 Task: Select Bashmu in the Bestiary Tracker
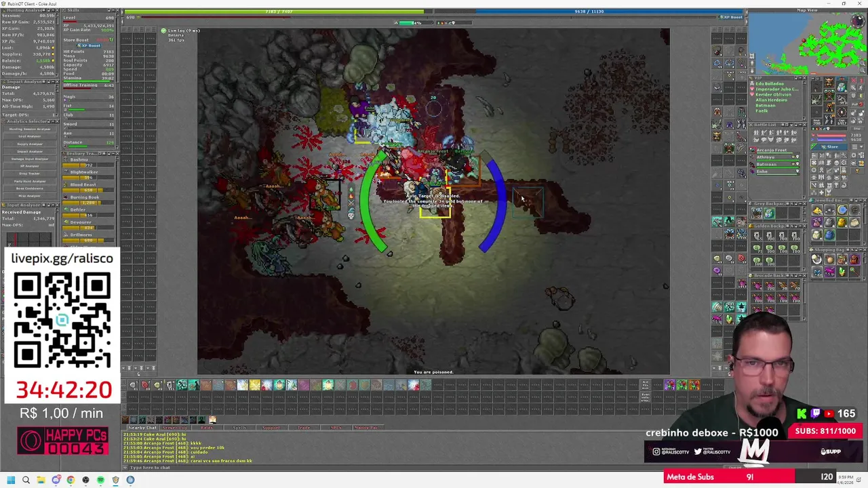pyautogui.click(x=89, y=163)
